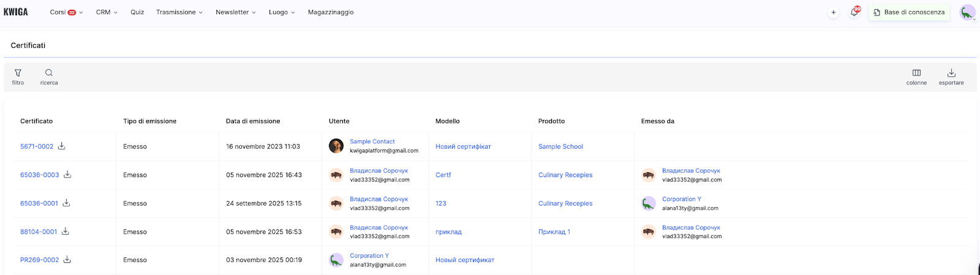
Task: Click the plus add button
Action: pyautogui.click(x=833, y=12)
